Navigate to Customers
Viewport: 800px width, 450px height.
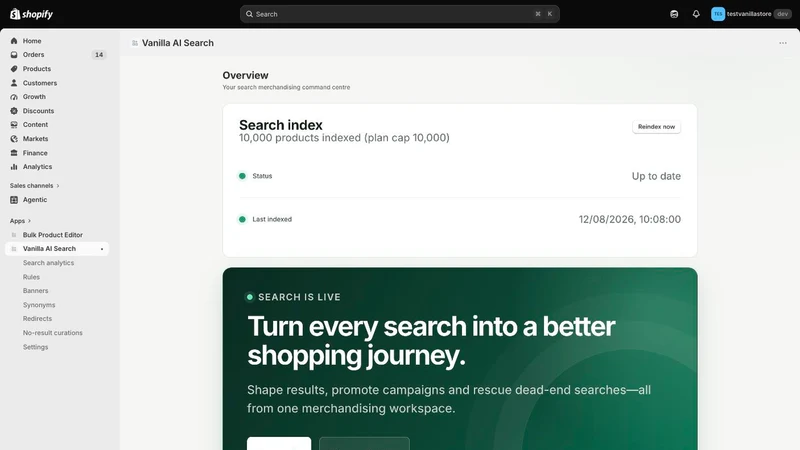[x=40, y=83]
